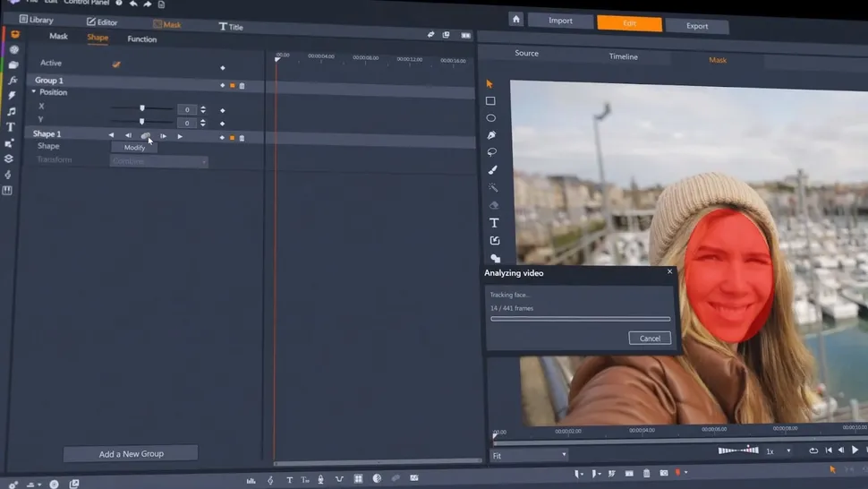Select the Ellipse mask tool
The image size is (868, 489).
tap(490, 118)
